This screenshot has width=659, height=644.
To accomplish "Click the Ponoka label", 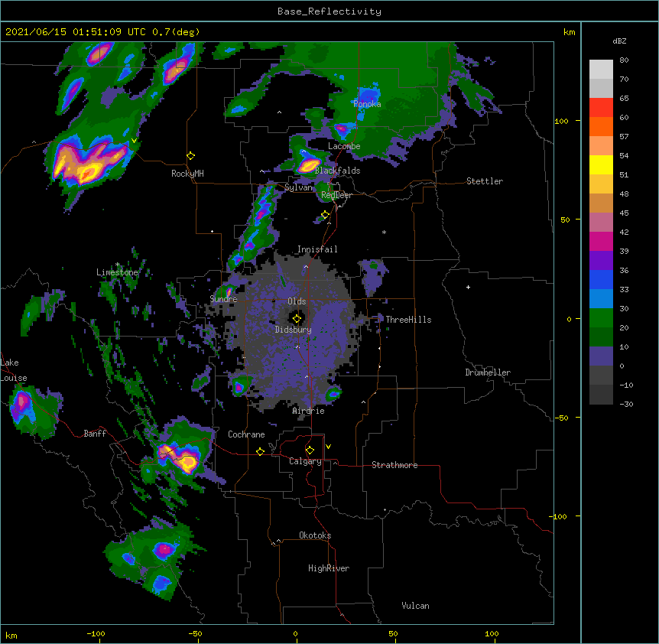I will (x=367, y=104).
